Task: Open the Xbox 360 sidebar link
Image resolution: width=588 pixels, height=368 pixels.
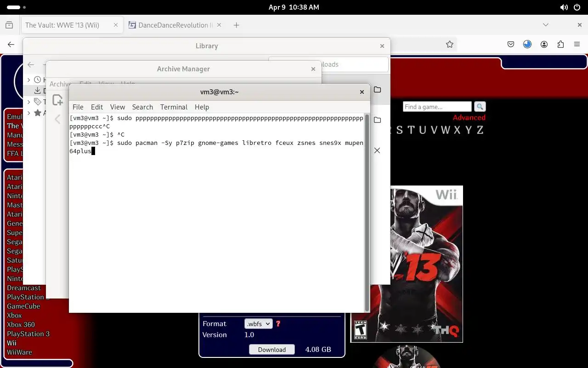Action: tap(21, 324)
